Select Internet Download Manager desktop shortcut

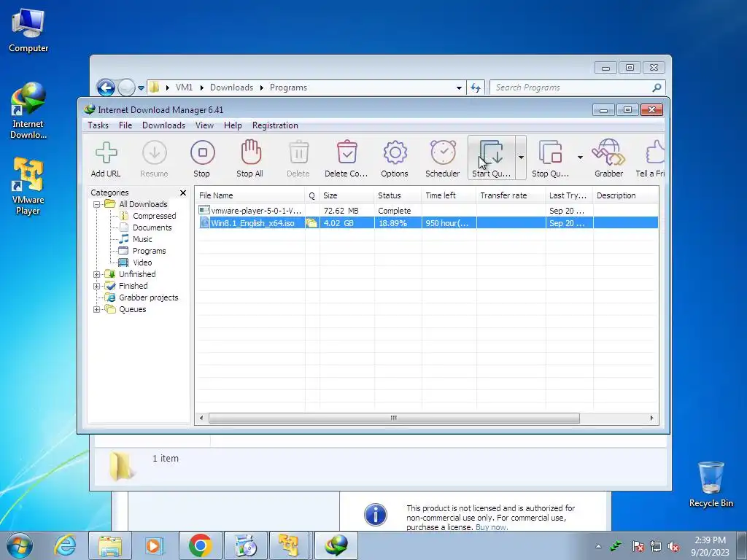tap(28, 111)
